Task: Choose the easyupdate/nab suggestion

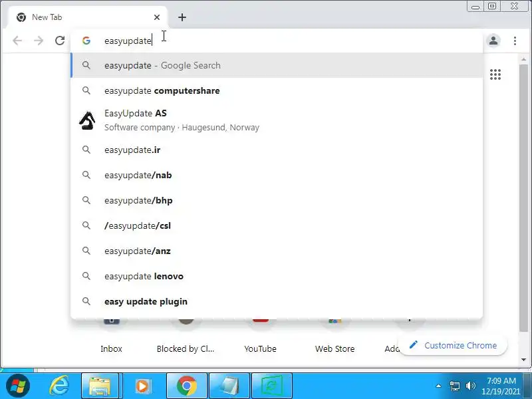Action: pos(277,175)
